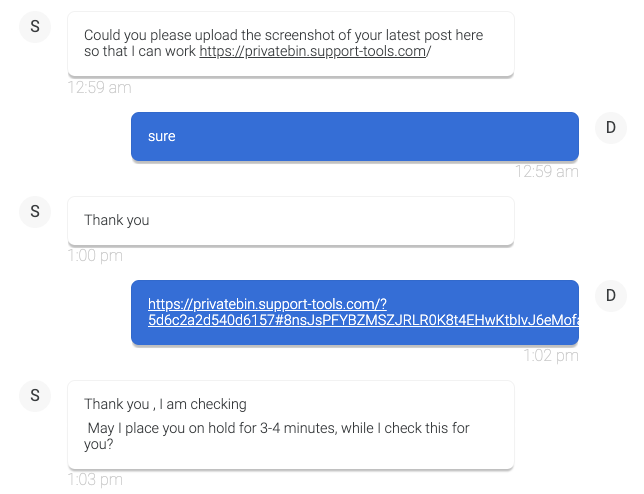Viewport: 644px width, 494px height.
Task: Click S avatar beside the "I am checking" message
Action: click(35, 395)
